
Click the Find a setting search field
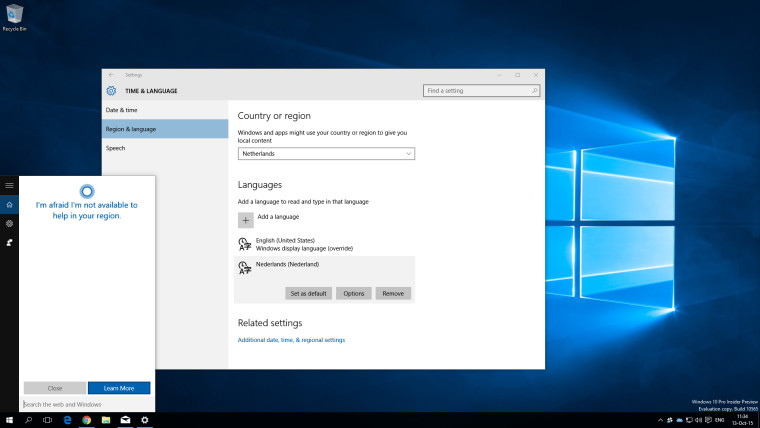(x=481, y=91)
